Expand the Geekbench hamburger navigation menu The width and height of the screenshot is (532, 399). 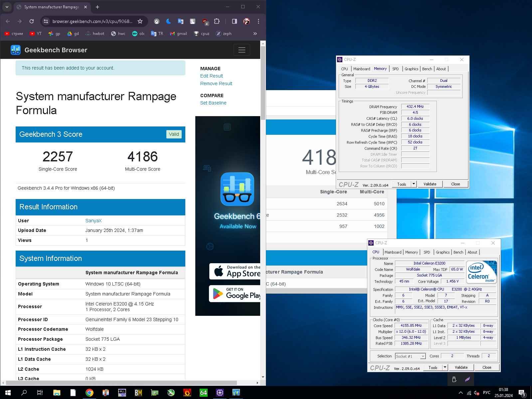click(x=242, y=50)
